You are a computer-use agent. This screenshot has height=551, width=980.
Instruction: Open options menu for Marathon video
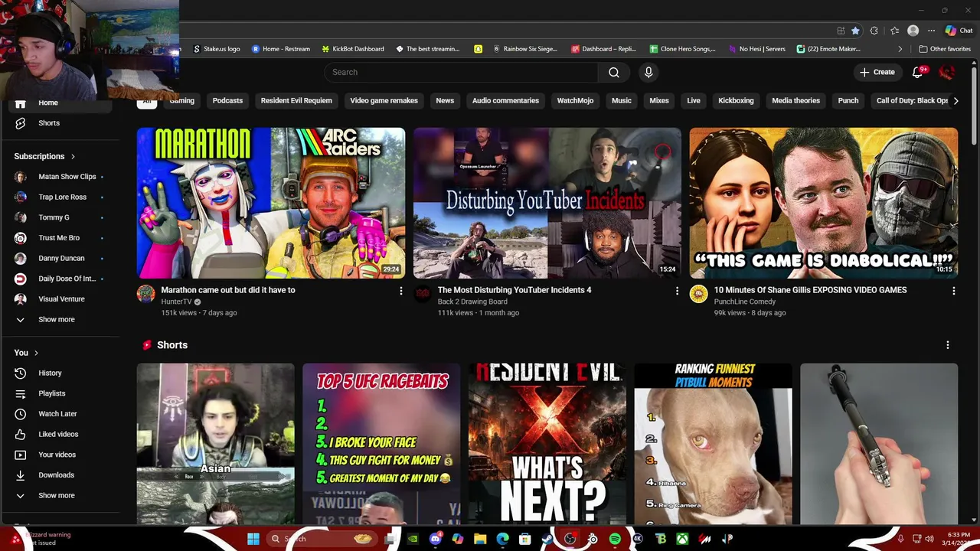[400, 291]
